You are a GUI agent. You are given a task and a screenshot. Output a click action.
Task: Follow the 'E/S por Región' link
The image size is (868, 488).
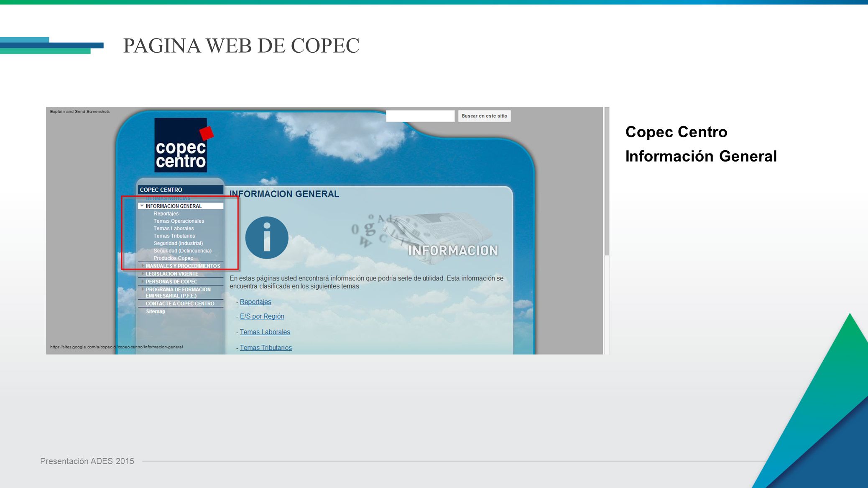click(x=262, y=316)
